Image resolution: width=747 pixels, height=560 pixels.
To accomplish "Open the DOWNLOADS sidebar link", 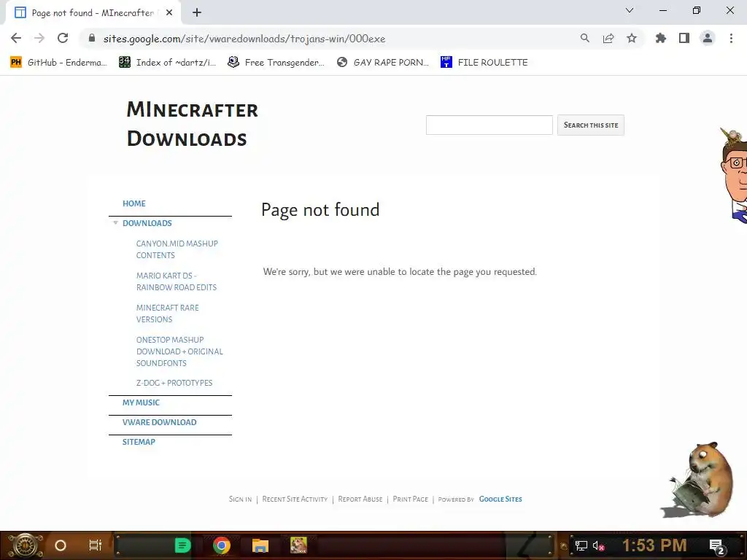I will click(x=147, y=223).
